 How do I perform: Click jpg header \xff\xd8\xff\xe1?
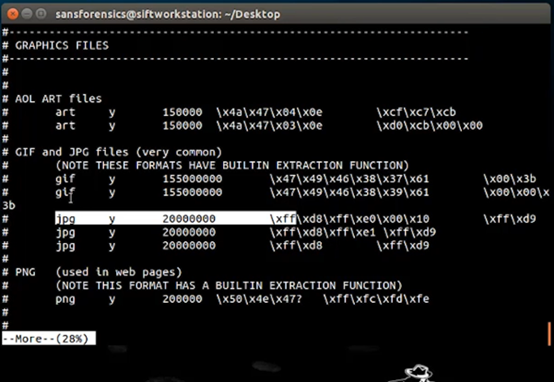[x=323, y=232]
